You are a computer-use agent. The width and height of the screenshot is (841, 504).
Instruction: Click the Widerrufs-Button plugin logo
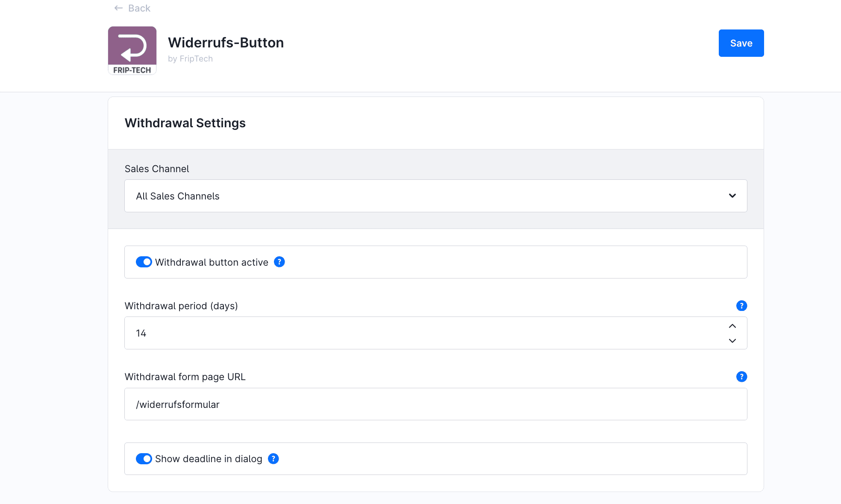tap(132, 50)
